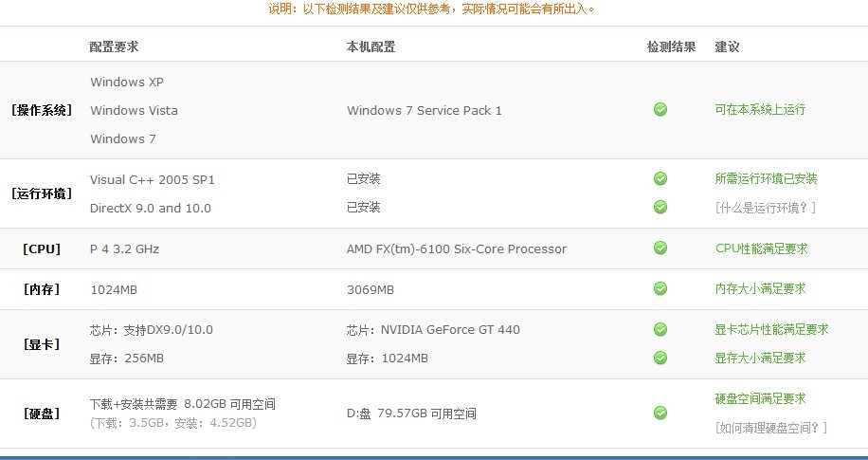
Task: Click the [CPU] row label
Action: (x=42, y=248)
